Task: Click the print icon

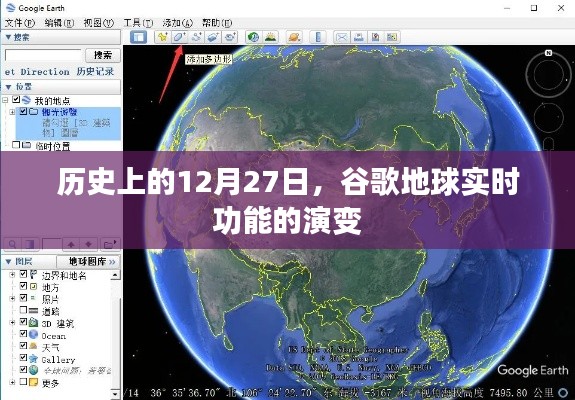Action: click(x=358, y=37)
